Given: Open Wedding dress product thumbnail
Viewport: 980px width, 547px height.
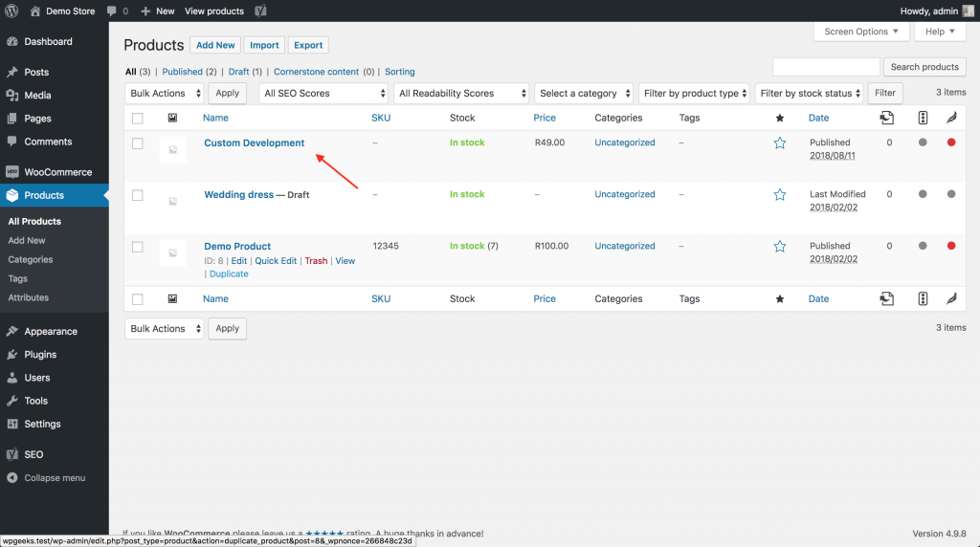Looking at the screenshot, I should 172,202.
